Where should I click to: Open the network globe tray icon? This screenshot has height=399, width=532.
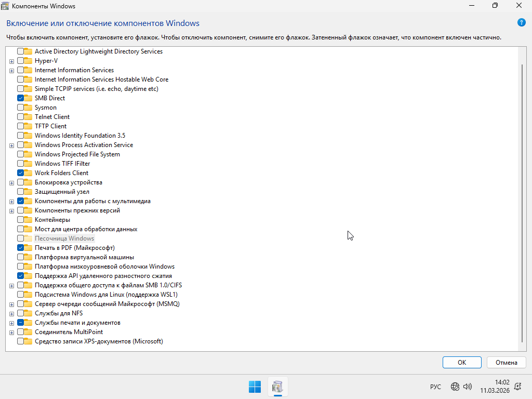pos(455,387)
